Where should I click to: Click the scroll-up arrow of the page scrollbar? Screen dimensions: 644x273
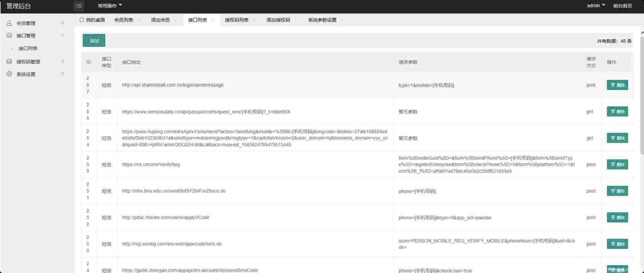(642, 33)
